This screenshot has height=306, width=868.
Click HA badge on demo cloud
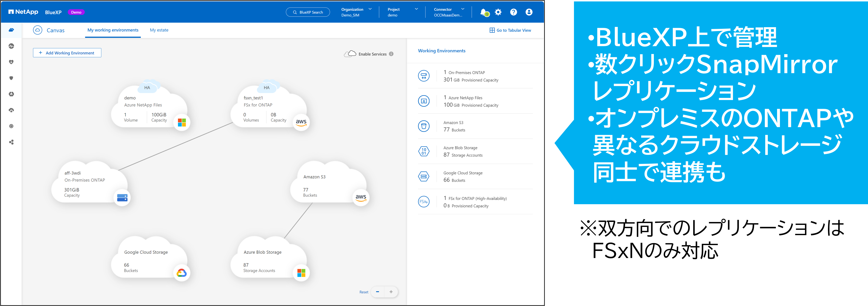click(147, 88)
